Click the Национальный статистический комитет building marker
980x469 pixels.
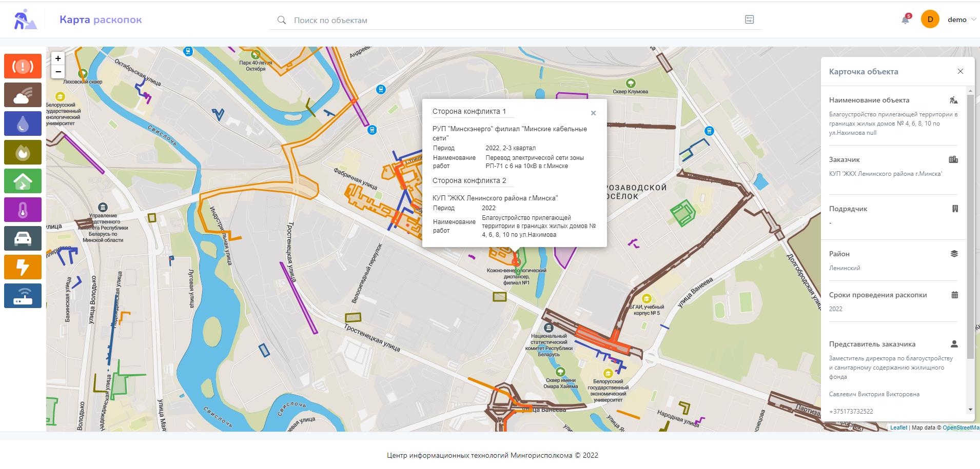click(548, 328)
